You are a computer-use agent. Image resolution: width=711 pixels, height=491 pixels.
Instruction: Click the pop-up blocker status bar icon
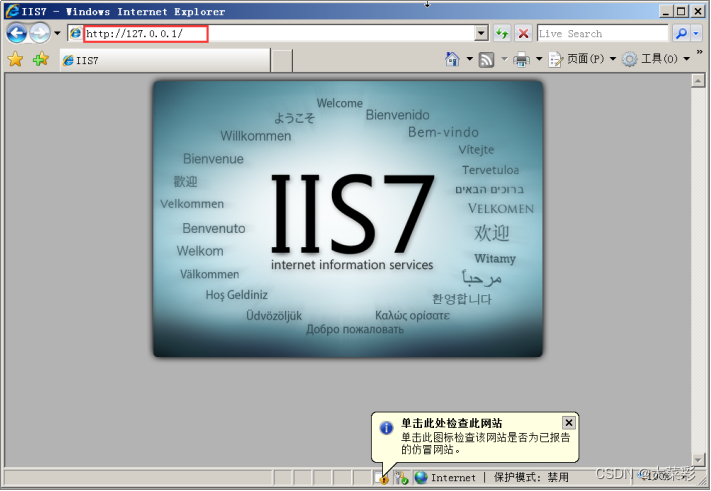coord(401,477)
